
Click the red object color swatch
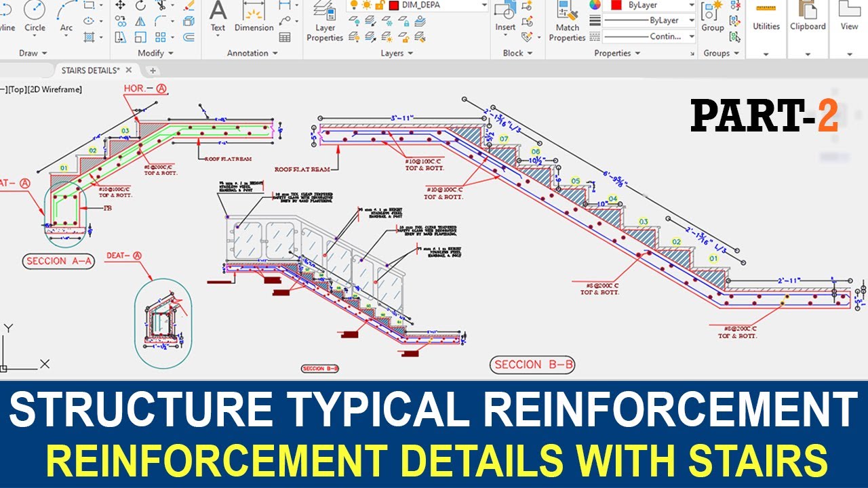click(x=616, y=5)
